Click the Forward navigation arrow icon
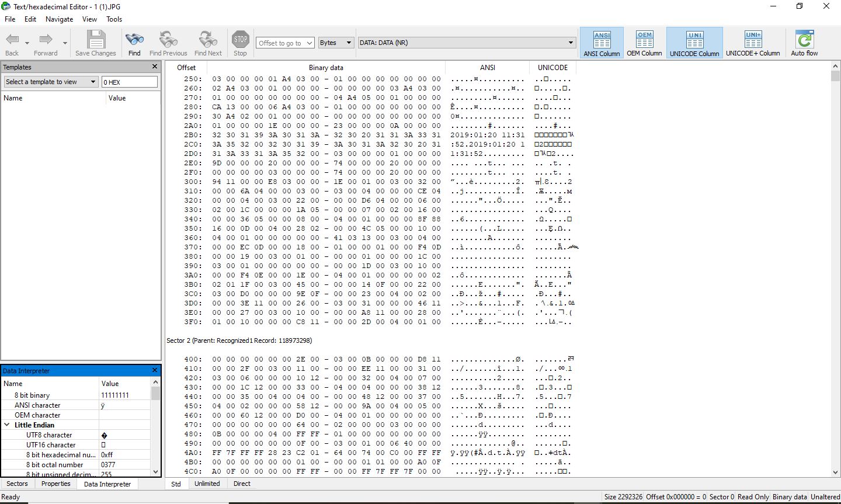841x504 pixels. coord(46,40)
